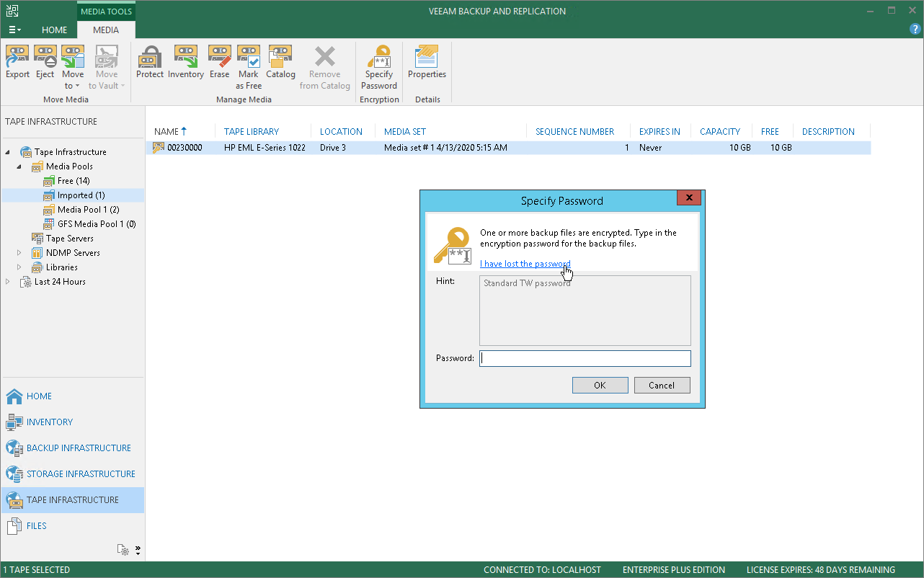
Task: Open BACKUP INFRASTRUCTURE navigation view
Action: coord(72,448)
